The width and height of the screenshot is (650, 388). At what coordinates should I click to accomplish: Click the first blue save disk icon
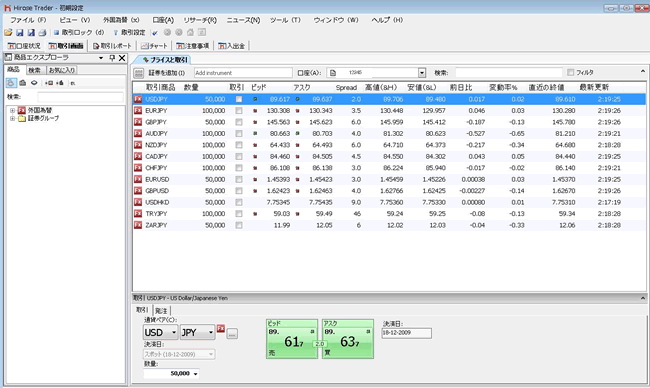coord(19,32)
